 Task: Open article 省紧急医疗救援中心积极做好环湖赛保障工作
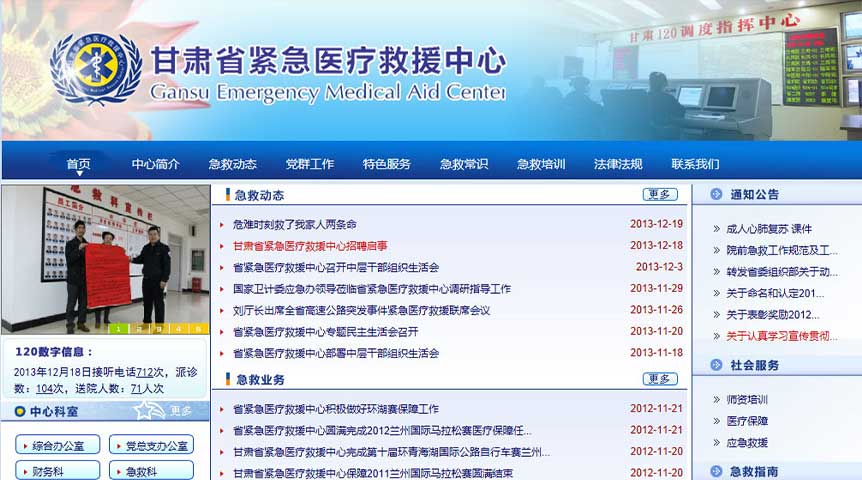tap(336, 409)
